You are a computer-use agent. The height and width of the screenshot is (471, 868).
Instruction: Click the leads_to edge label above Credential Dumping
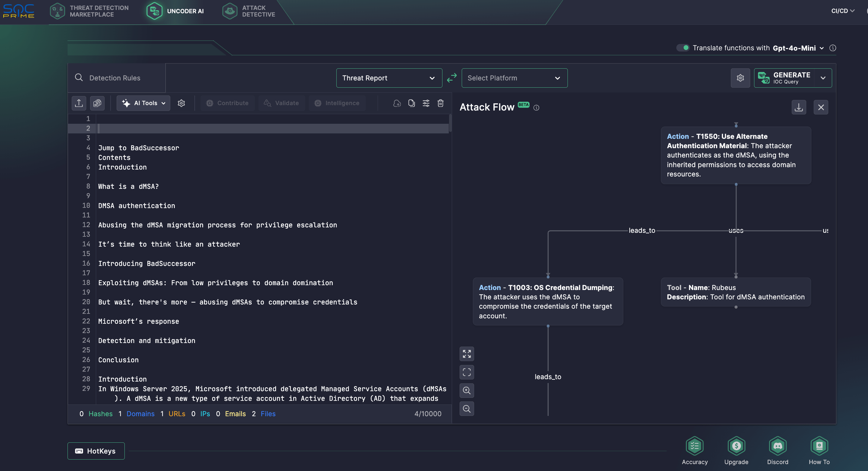click(x=642, y=230)
